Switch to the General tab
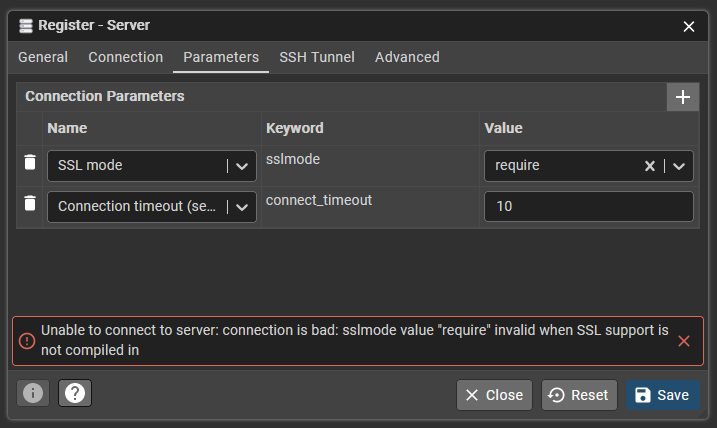The width and height of the screenshot is (717, 428). (x=43, y=57)
